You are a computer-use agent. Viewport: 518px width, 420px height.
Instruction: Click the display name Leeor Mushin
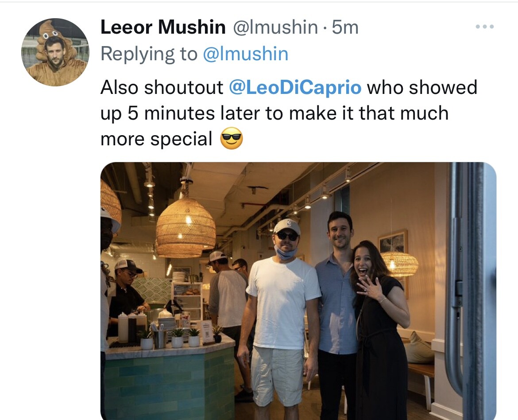pos(163,27)
